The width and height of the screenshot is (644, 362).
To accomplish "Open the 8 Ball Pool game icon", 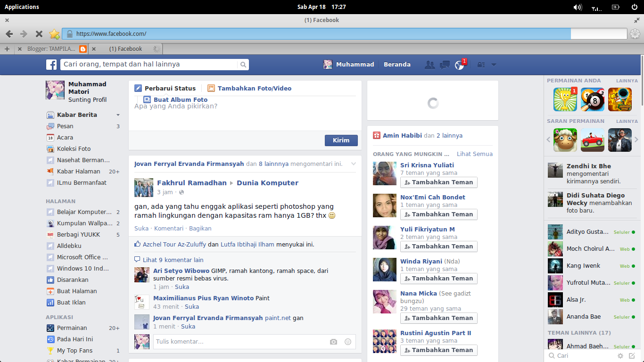I will pyautogui.click(x=593, y=99).
